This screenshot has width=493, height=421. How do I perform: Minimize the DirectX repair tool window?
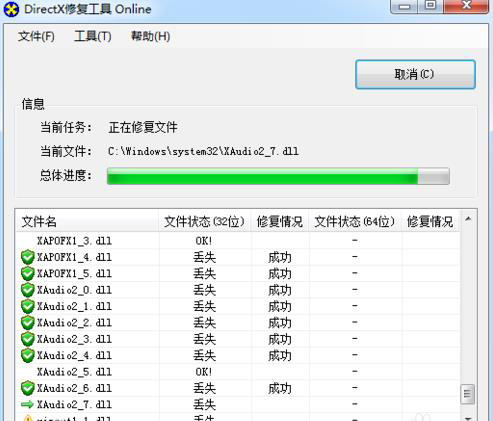click(404, 6)
